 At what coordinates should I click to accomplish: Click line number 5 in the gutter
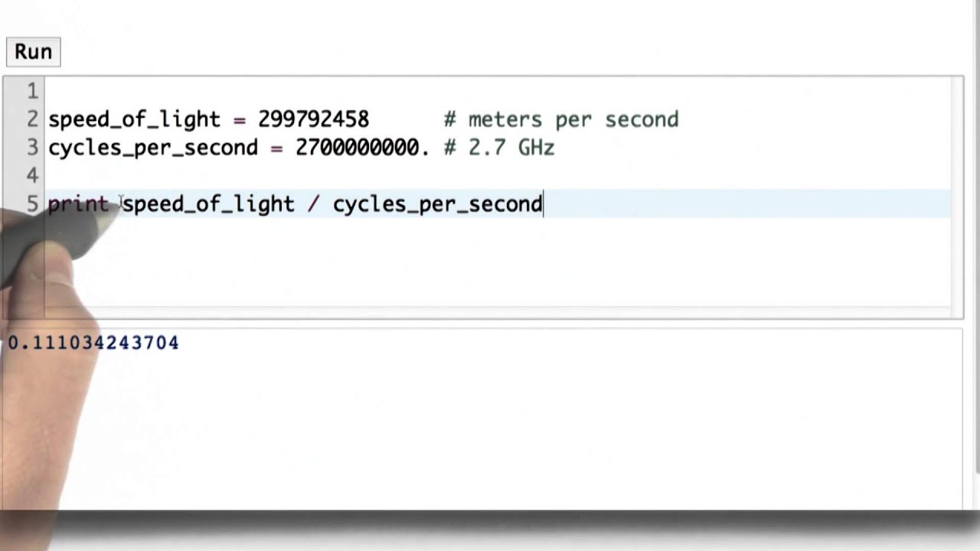pos(32,204)
